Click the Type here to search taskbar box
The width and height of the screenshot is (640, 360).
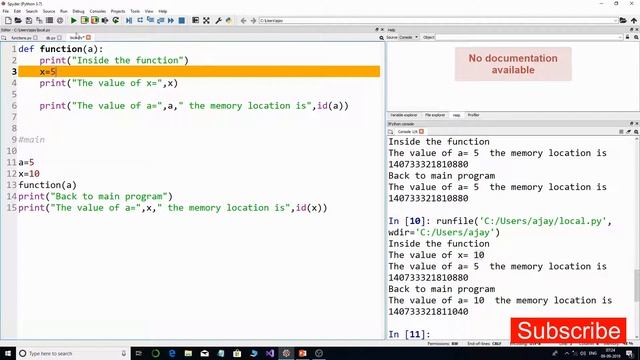73,353
